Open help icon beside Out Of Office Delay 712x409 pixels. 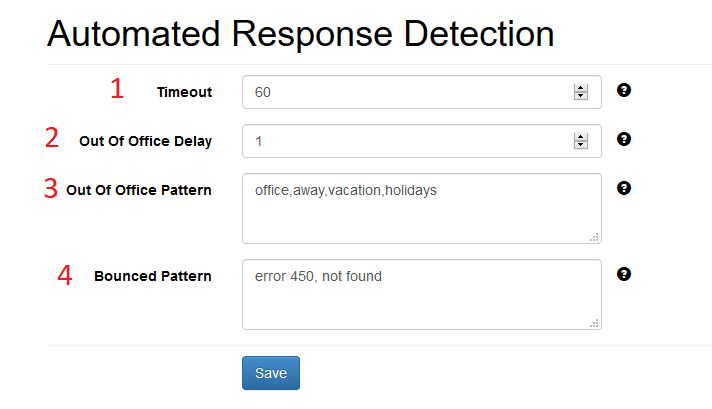(x=624, y=139)
